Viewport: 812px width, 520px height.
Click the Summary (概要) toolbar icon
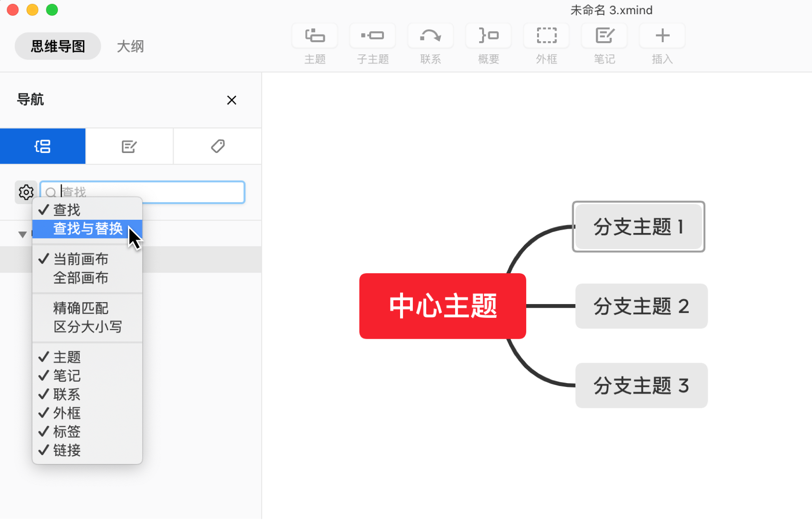pyautogui.click(x=488, y=36)
